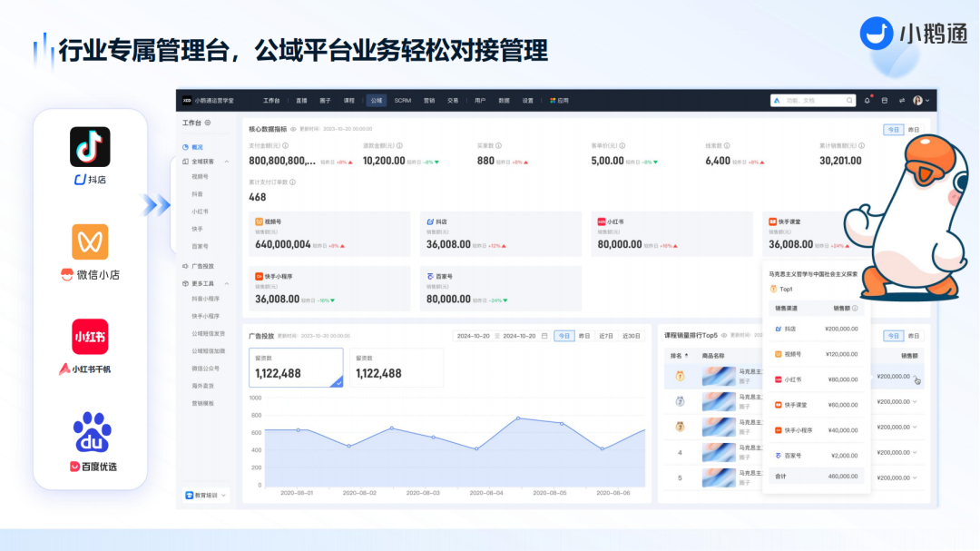Image resolution: width=980 pixels, height=551 pixels.
Task: Open the 教育培训 dropdown at sidebar bottom
Action: tap(206, 496)
